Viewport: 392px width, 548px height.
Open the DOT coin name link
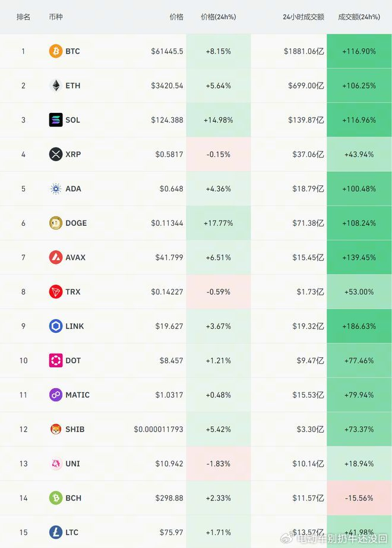73,360
